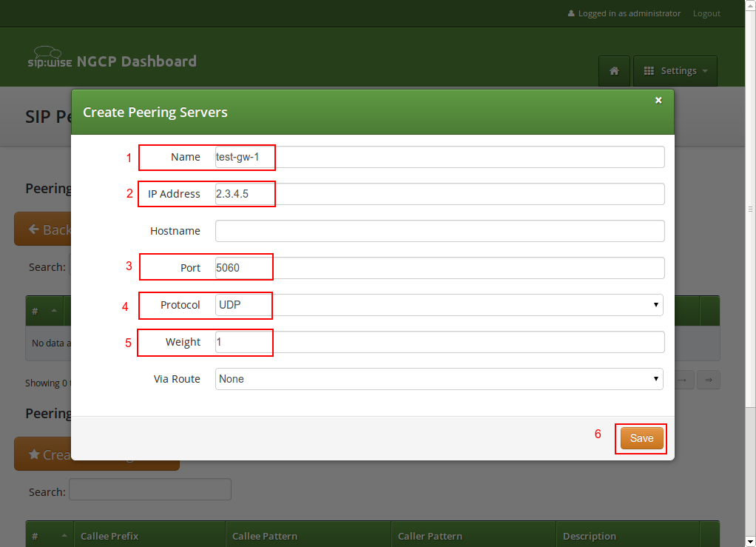Sort by Caller Pattern column header
The image size is (756, 547).
[x=473, y=536]
